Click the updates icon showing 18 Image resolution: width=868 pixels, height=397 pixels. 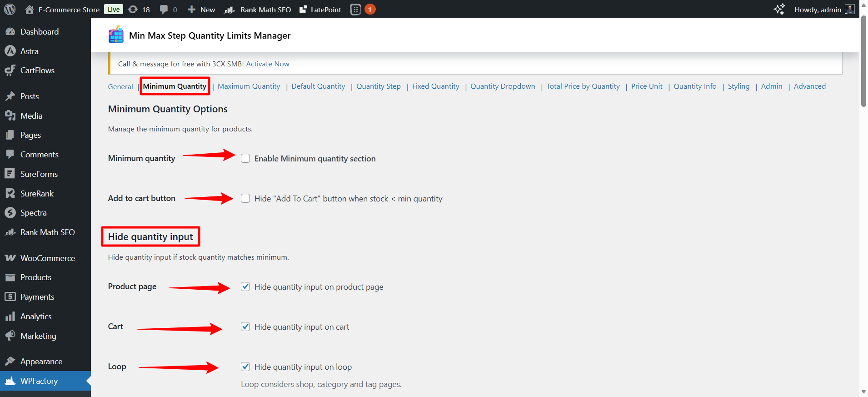click(x=133, y=9)
